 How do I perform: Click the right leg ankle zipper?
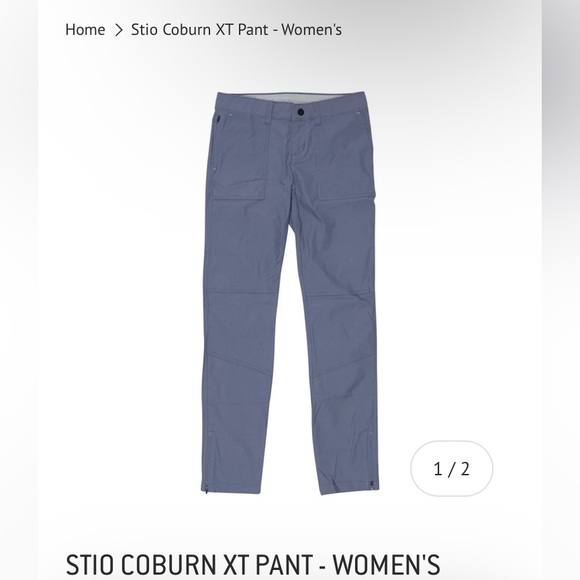[x=372, y=484]
